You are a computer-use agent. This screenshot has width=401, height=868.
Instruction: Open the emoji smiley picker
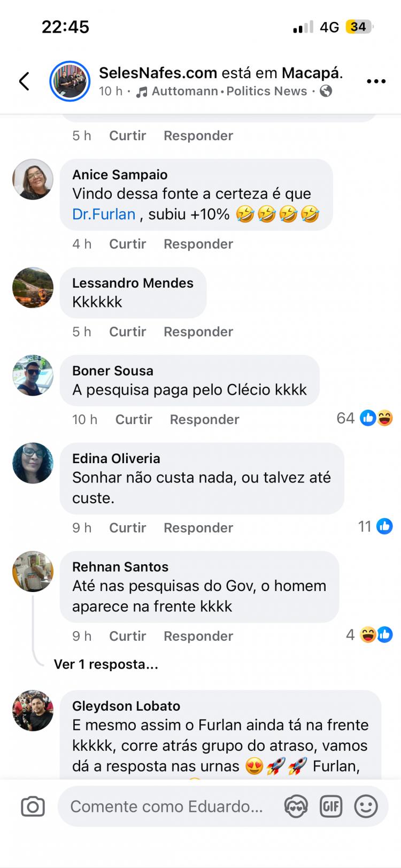point(366,806)
